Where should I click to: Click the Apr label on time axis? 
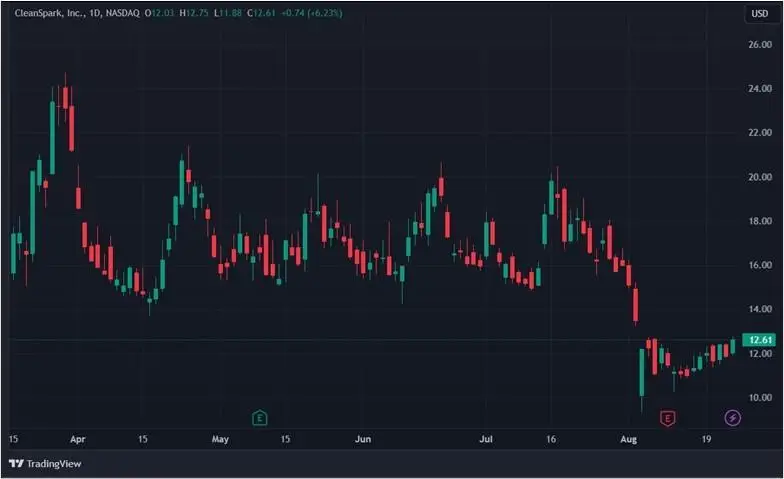point(78,439)
